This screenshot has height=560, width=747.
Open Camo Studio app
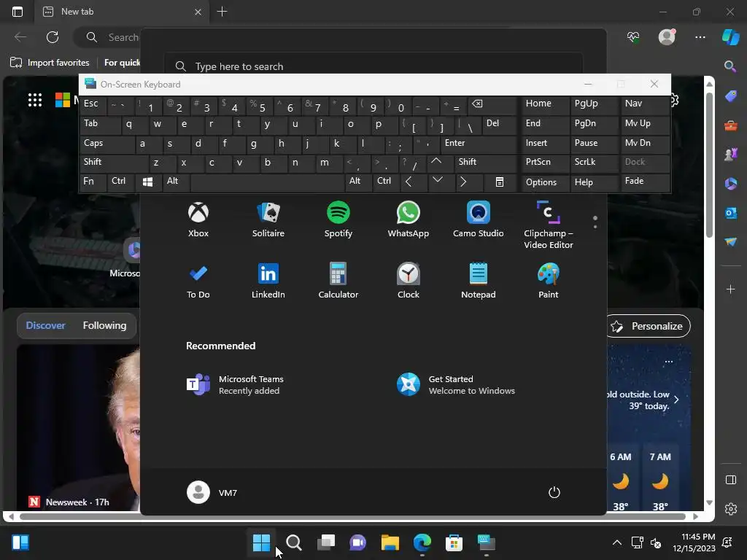tap(479, 219)
